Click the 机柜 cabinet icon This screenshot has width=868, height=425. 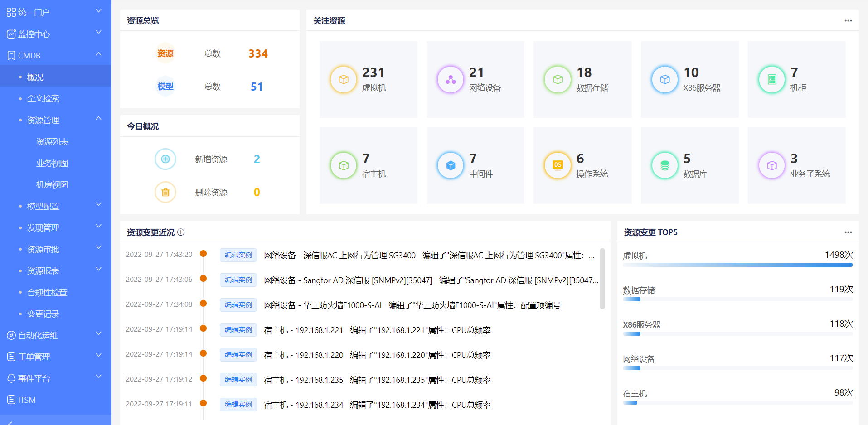[x=772, y=80]
